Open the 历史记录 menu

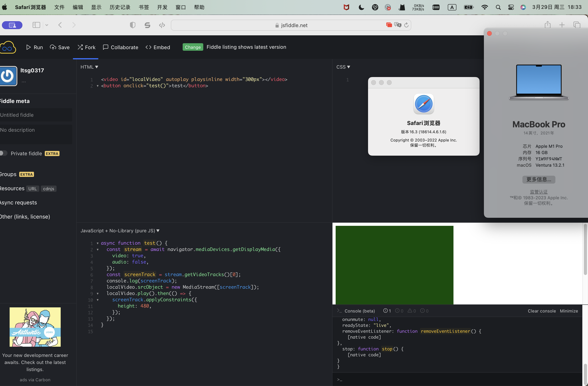pyautogui.click(x=120, y=7)
